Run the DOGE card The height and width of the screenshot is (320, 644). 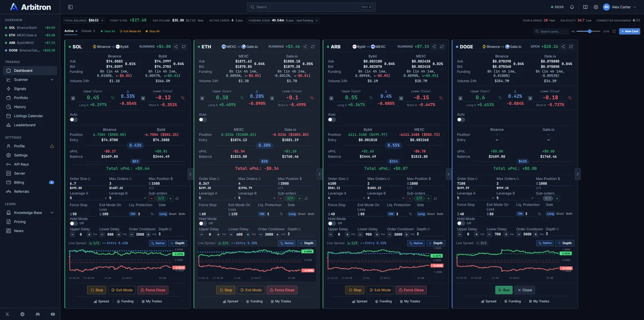point(504,290)
